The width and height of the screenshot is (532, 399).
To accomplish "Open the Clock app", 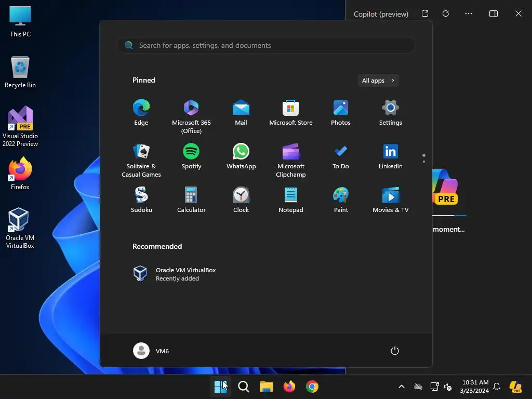I will pos(241,200).
